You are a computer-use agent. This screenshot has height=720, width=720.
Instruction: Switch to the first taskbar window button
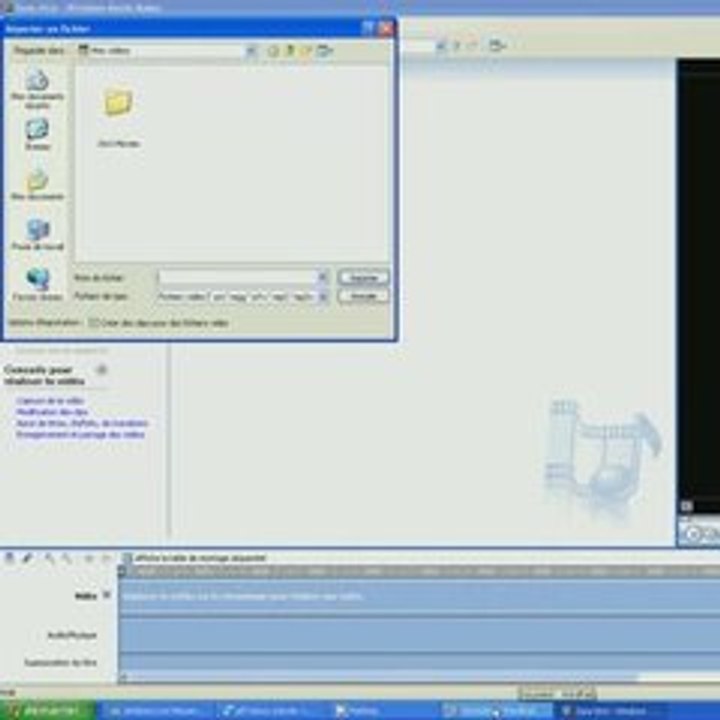(x=155, y=711)
